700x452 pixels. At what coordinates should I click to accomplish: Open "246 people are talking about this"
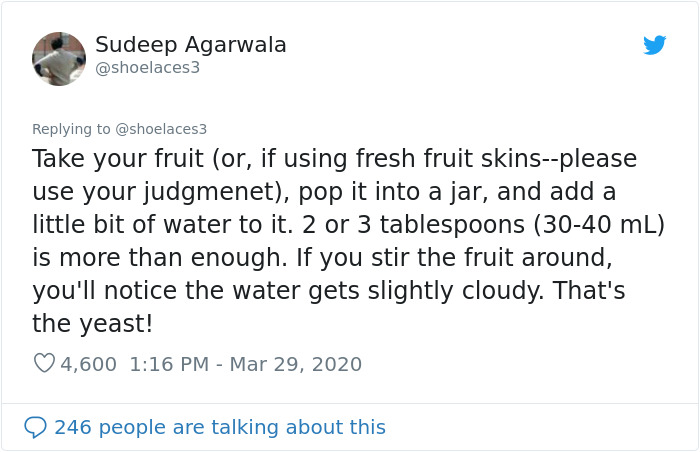point(219,427)
